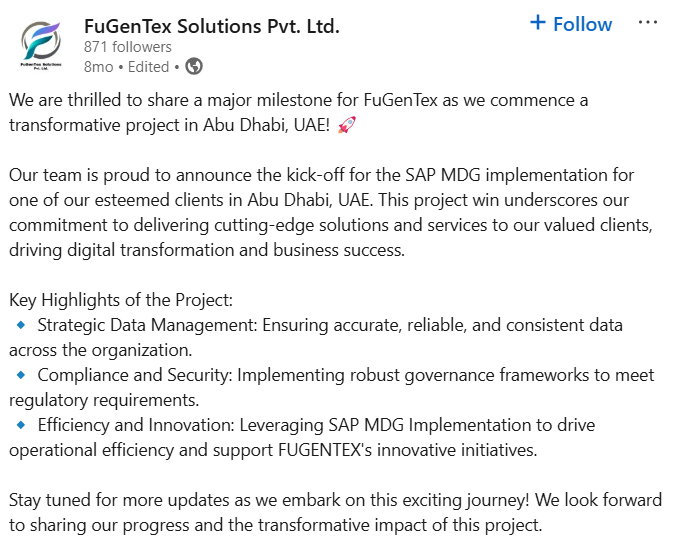Click the 'We are thrilled to share' opening paragraph
The image size is (677, 548).
298,112
